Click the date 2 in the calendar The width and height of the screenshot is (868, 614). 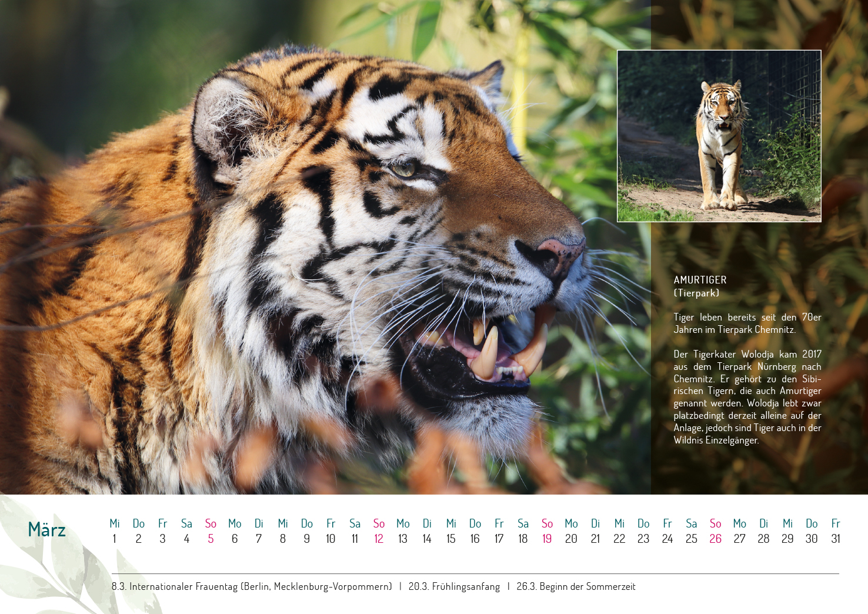pos(138,539)
